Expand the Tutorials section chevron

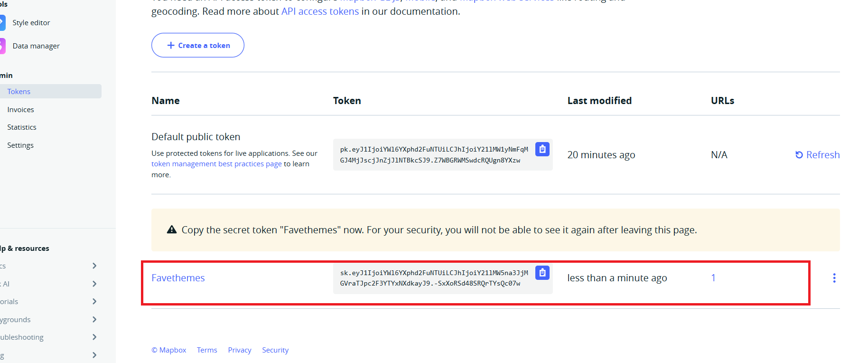point(94,301)
